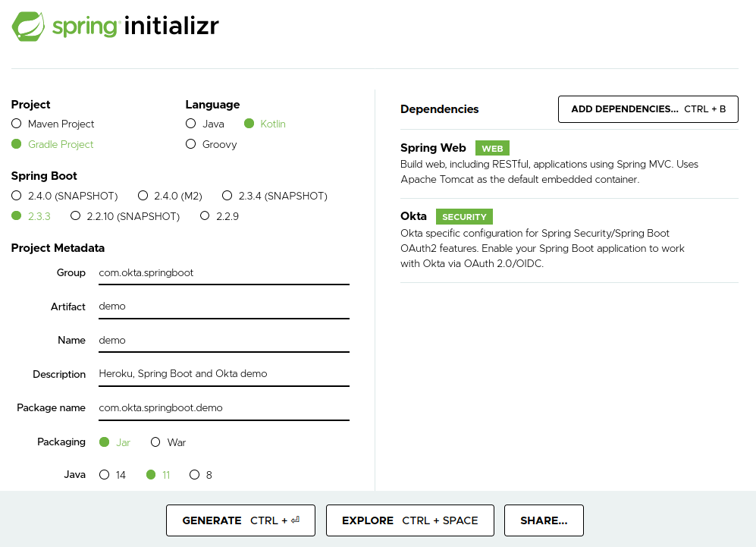Select Maven Project radio button
This screenshot has height=547, width=756.
pos(17,124)
